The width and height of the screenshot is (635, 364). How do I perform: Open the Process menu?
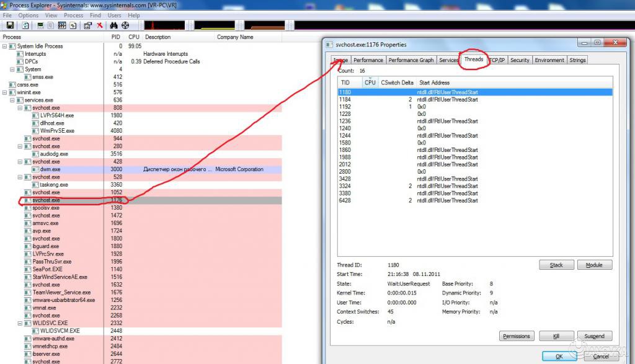click(x=73, y=16)
